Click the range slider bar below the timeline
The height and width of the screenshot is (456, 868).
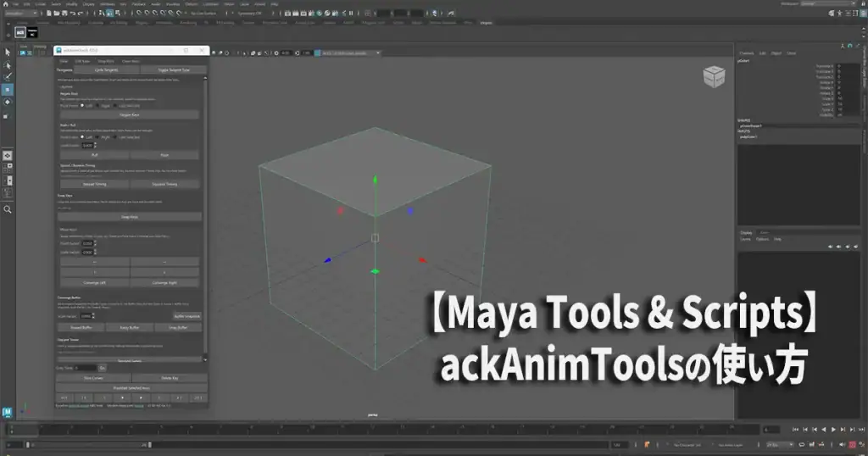click(x=88, y=444)
